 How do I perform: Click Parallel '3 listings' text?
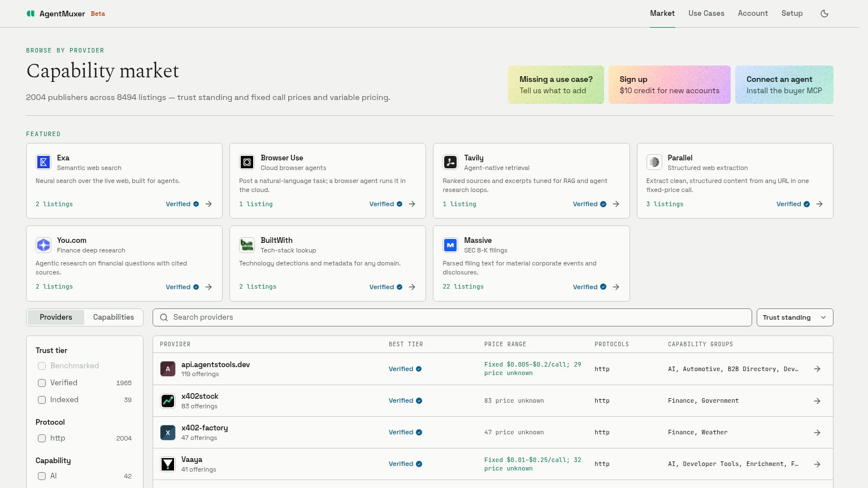click(665, 204)
